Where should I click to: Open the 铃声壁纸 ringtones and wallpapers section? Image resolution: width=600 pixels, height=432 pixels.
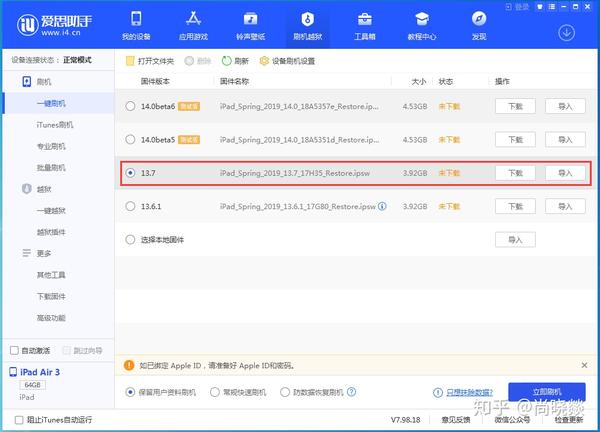tap(250, 26)
